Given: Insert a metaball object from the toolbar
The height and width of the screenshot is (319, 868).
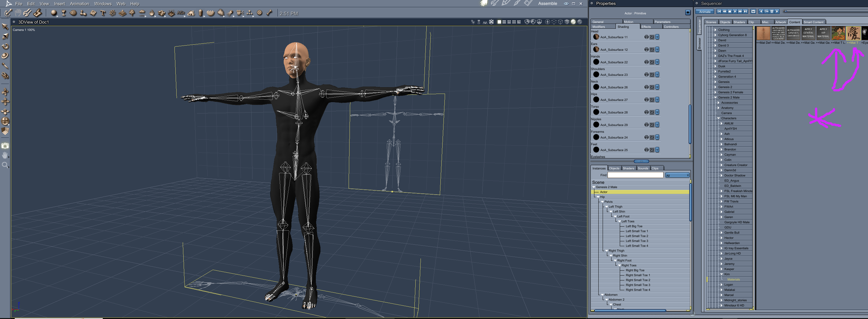Looking at the screenshot, I should point(83,13).
